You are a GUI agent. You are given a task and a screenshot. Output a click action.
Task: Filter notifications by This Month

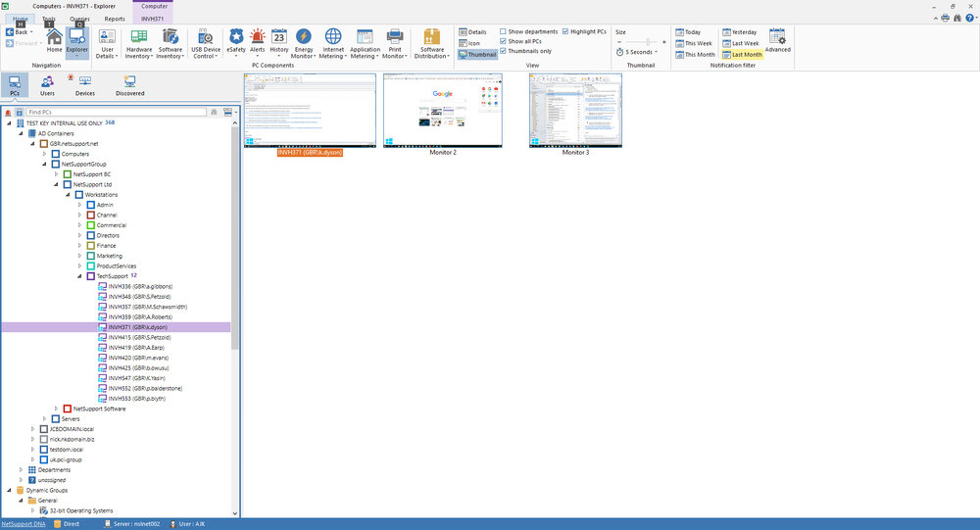(x=695, y=55)
